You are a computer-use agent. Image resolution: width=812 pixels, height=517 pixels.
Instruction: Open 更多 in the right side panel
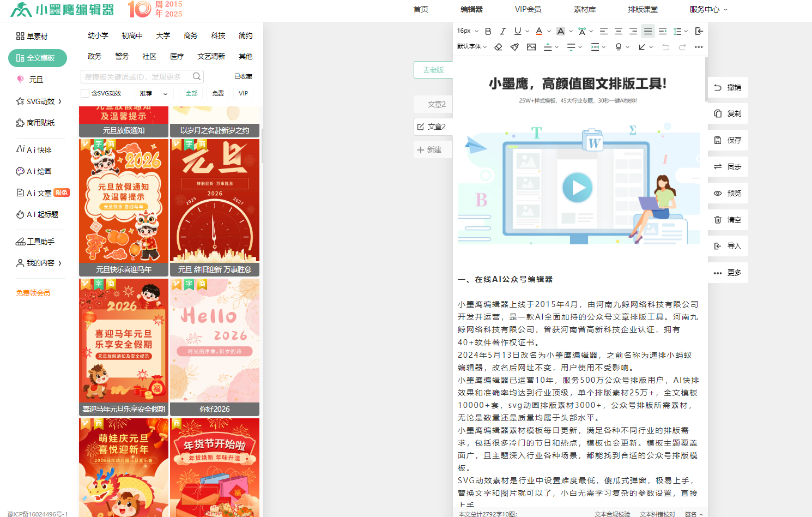tap(728, 273)
